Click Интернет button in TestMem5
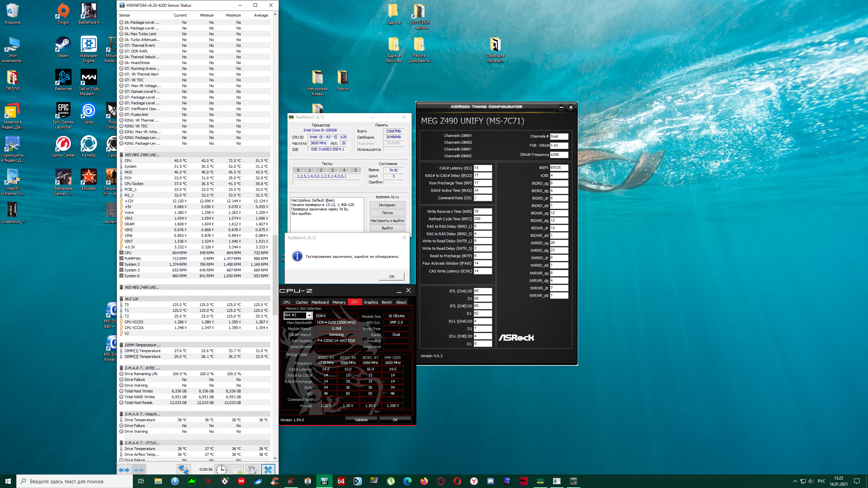The width and height of the screenshot is (868, 488). [387, 205]
